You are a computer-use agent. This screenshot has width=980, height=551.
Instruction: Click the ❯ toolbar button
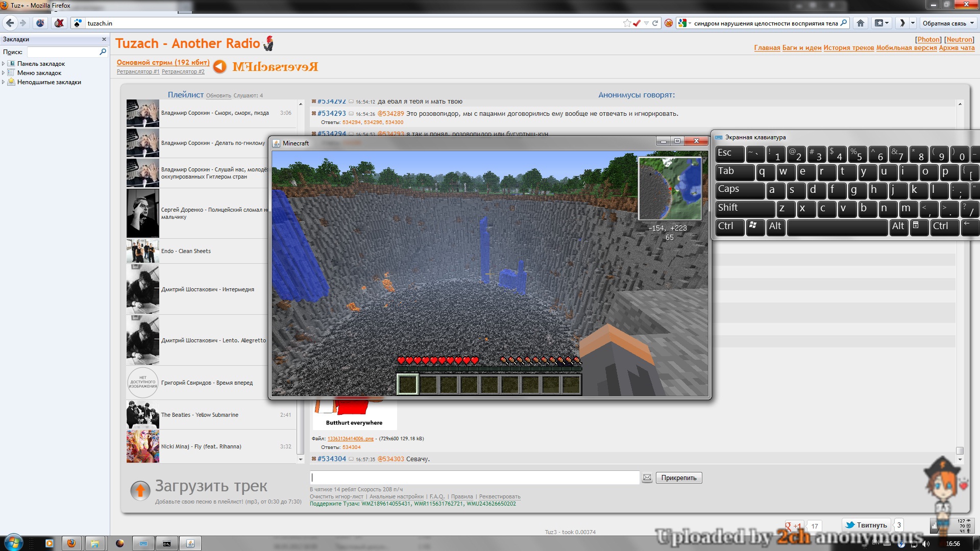click(902, 23)
